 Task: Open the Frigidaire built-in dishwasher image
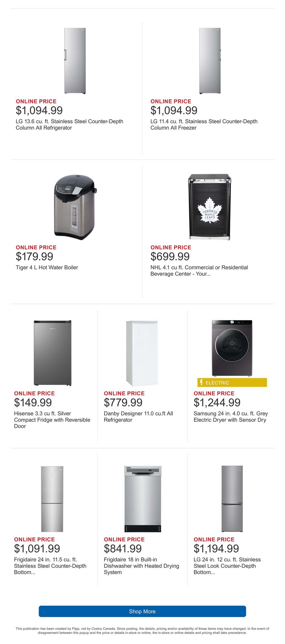pyautogui.click(x=143, y=499)
